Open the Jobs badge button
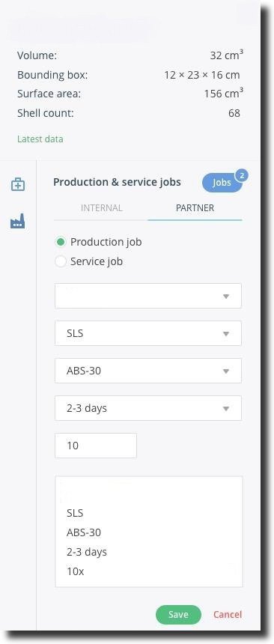This screenshot has height=644, width=274. point(222,183)
